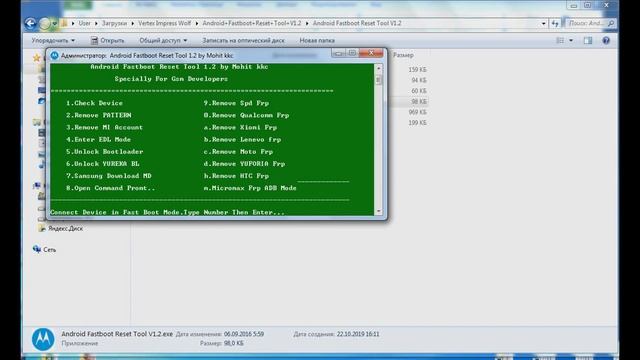Click the User breadcrumb in address bar
This screenshot has width=640, height=360.
[84, 23]
